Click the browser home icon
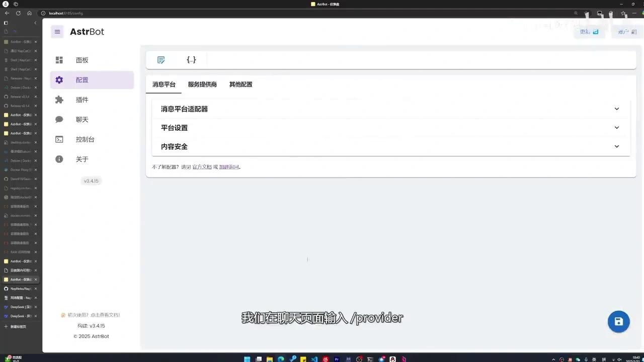Viewport: 644px width, 362px height. coord(29,13)
